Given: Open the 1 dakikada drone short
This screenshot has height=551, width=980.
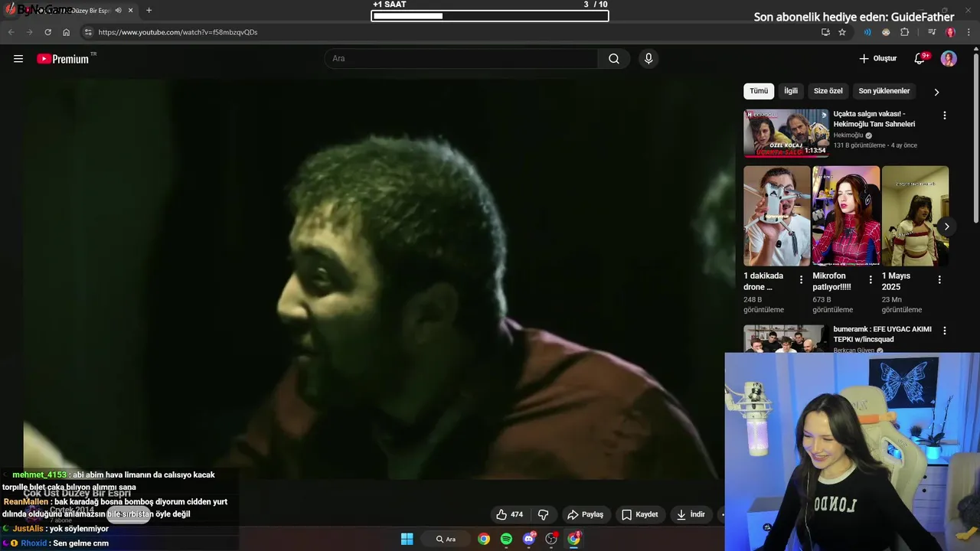Looking at the screenshot, I should (776, 216).
